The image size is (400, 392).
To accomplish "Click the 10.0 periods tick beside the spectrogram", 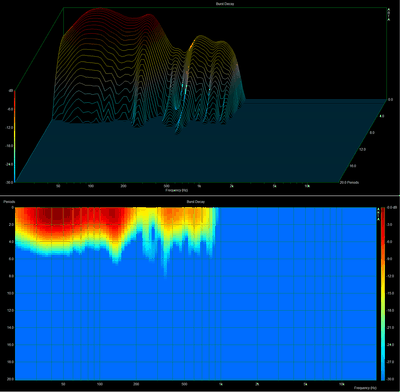I will (x=9, y=293).
